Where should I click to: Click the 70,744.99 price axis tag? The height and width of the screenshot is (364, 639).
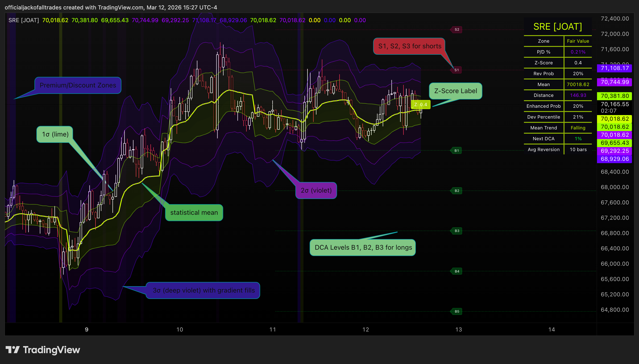tap(614, 82)
